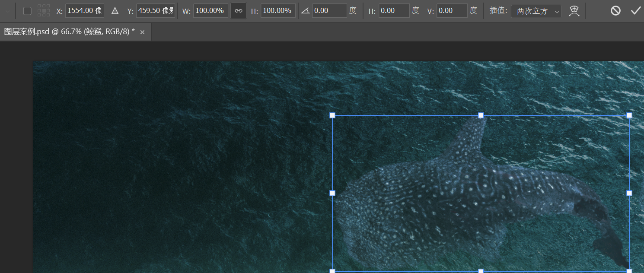Expand the tool preset picker arrow
Screen dimensions: 644x273
point(8,11)
